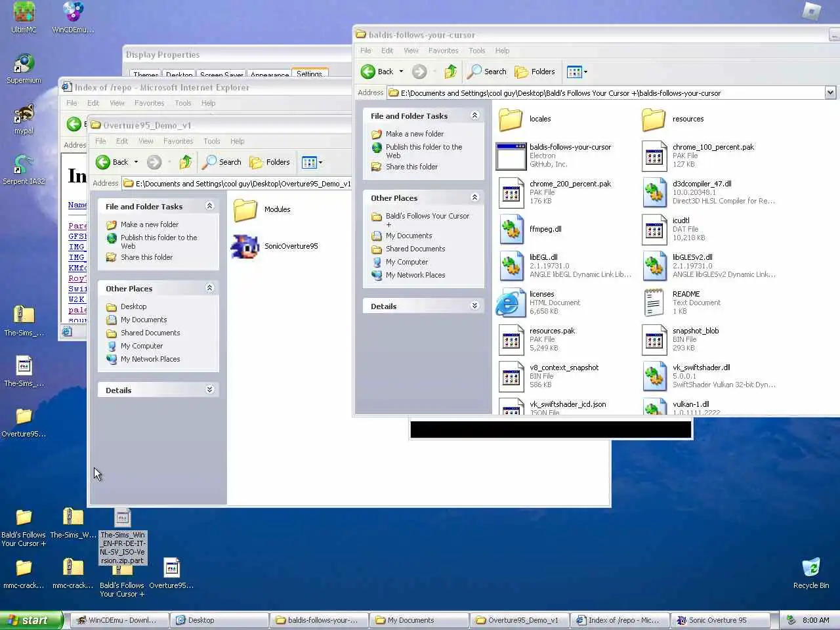840x630 pixels.
Task: Open Back history arrow in baldis window
Action: [x=401, y=72]
